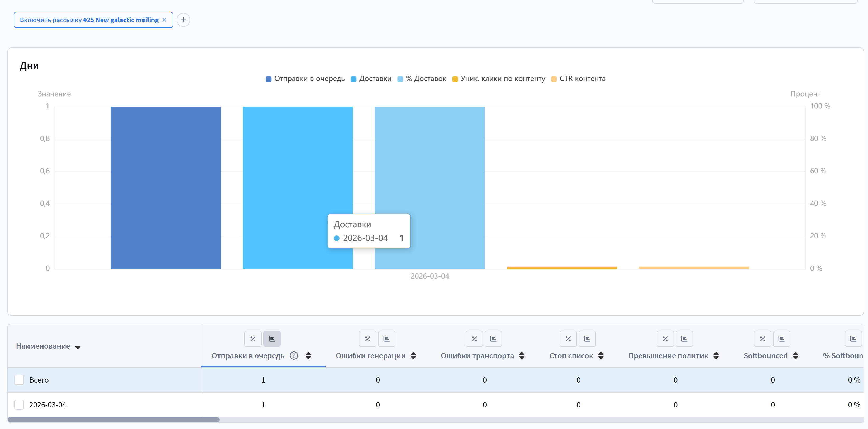Toggle chart icon above Отправки в очередь
Viewport: 868px width, 429px height.
coord(271,339)
